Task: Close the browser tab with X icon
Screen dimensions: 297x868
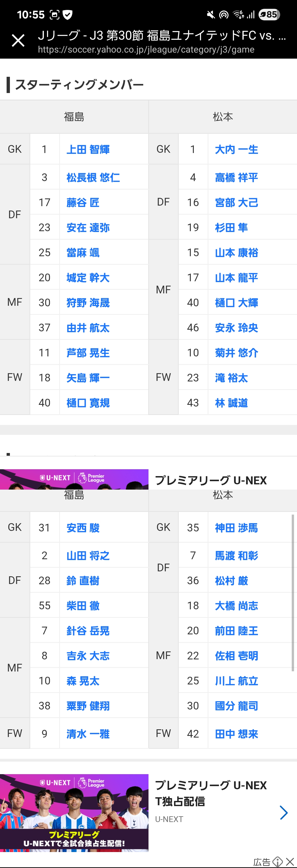Action: 18,41
